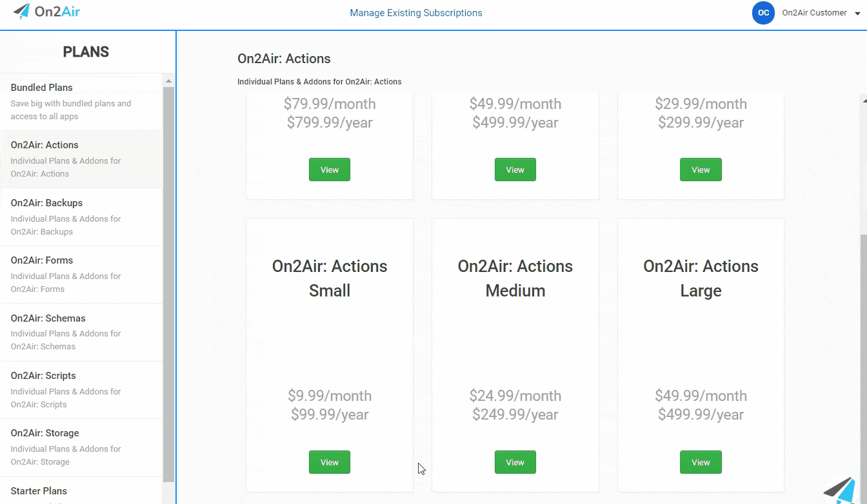Click the plans sidebar scrollbar track
Viewport: 867px width, 504px height.
(168, 492)
